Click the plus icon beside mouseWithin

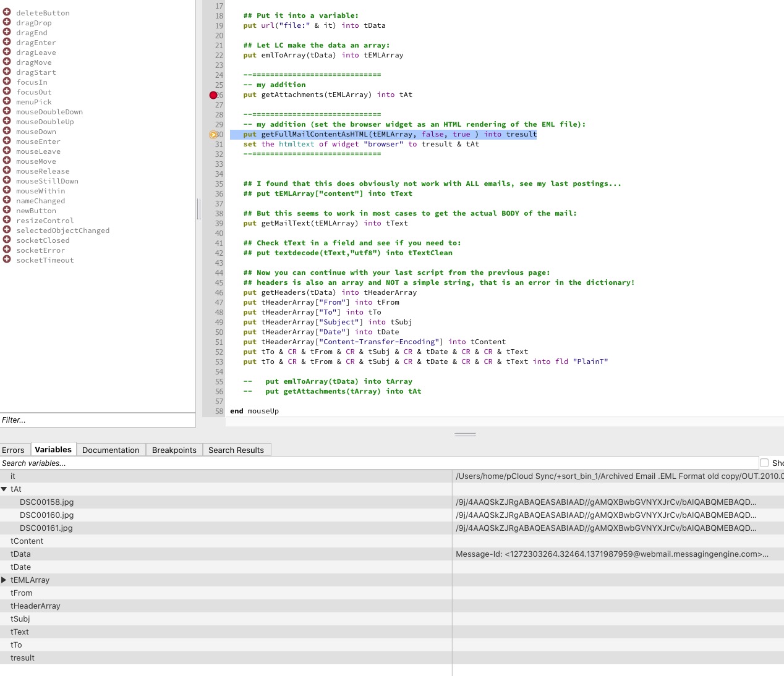7,190
